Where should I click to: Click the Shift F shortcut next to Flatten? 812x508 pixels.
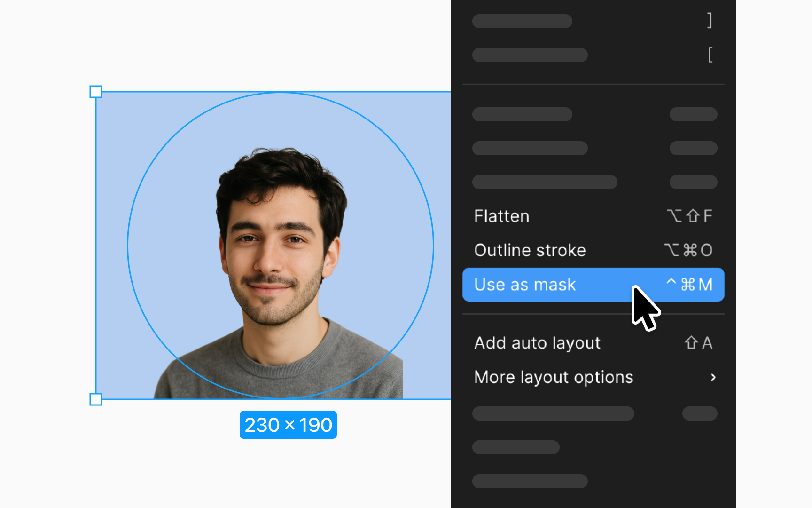point(690,216)
